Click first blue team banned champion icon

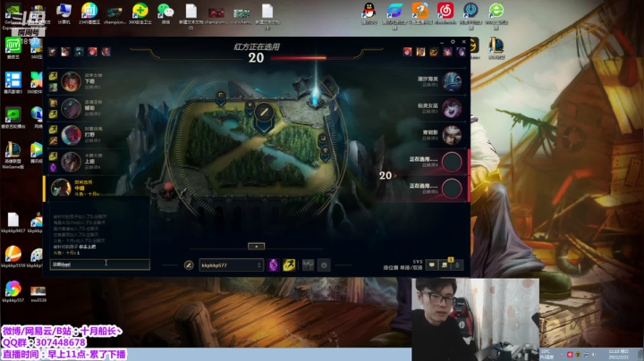tap(52, 51)
